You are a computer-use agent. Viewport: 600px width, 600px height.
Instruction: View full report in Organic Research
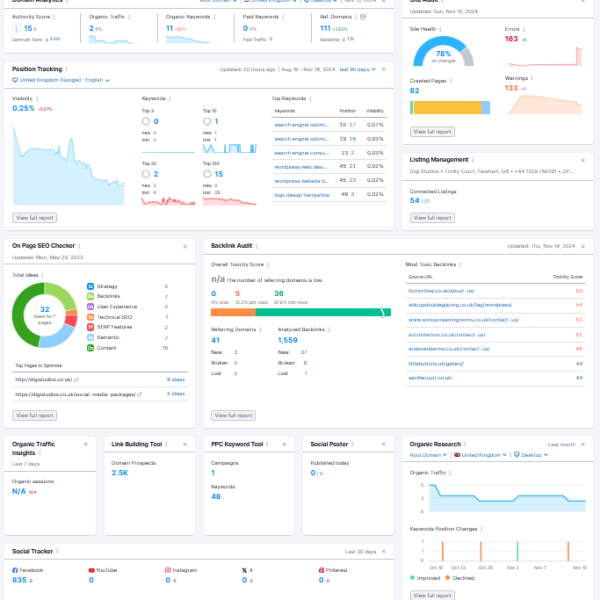coord(432,595)
